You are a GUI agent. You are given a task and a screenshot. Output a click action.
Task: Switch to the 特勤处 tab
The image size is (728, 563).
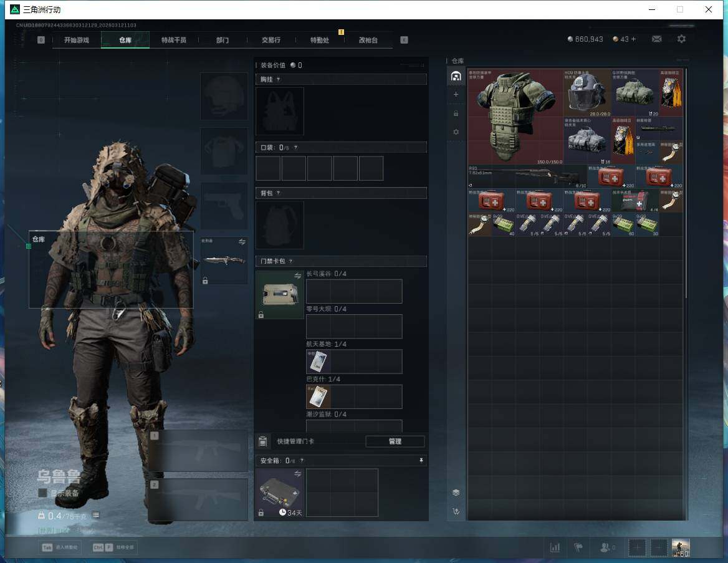320,40
